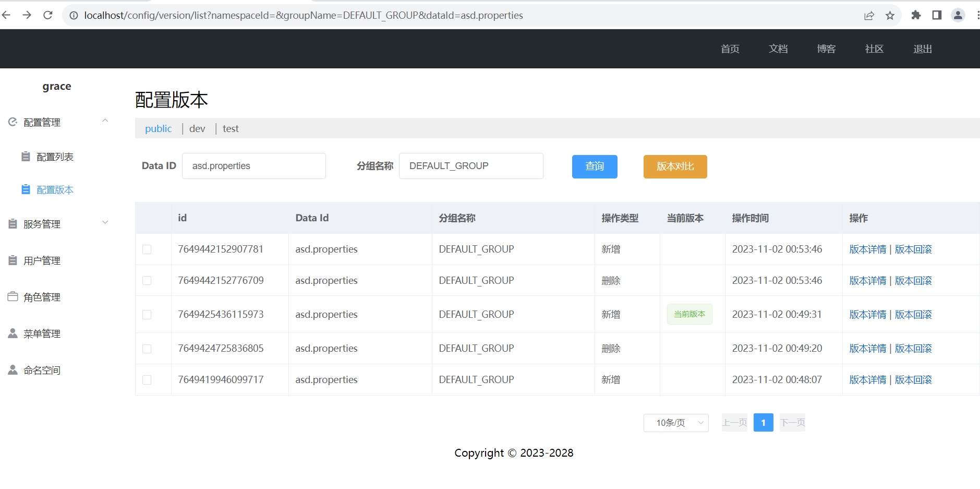
Task: Select page 1 in pagination
Action: click(764, 423)
